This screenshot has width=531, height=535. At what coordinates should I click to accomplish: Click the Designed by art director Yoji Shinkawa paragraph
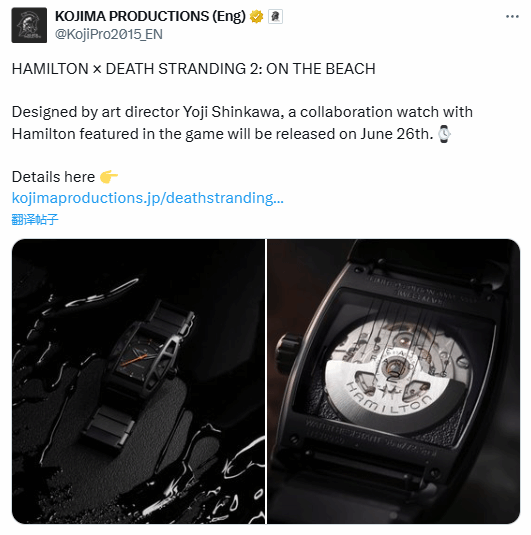[x=242, y=123]
